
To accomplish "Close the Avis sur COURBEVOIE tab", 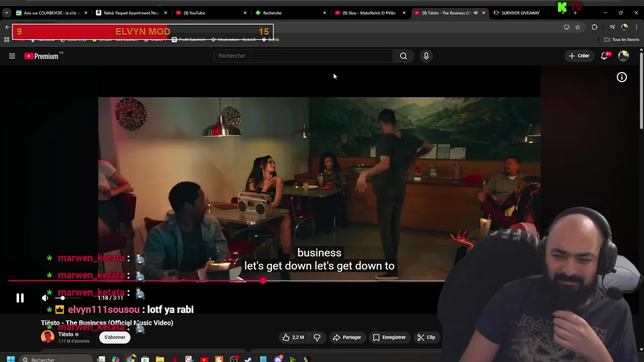I will tap(86, 13).
